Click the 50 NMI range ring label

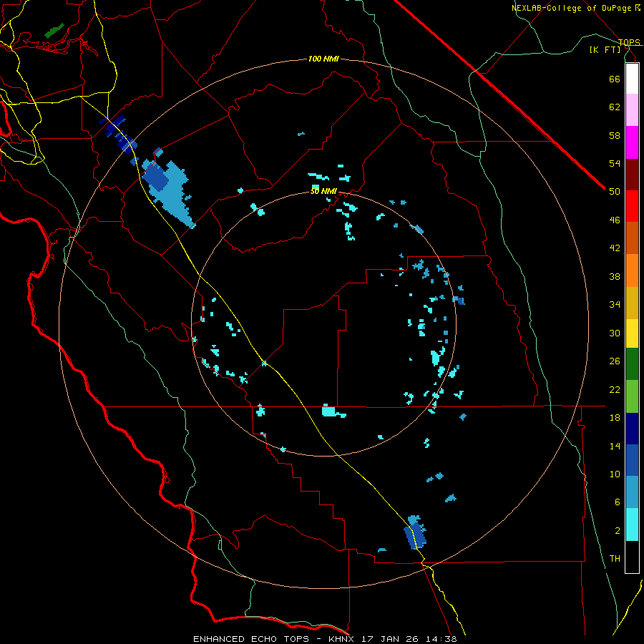coord(323,191)
